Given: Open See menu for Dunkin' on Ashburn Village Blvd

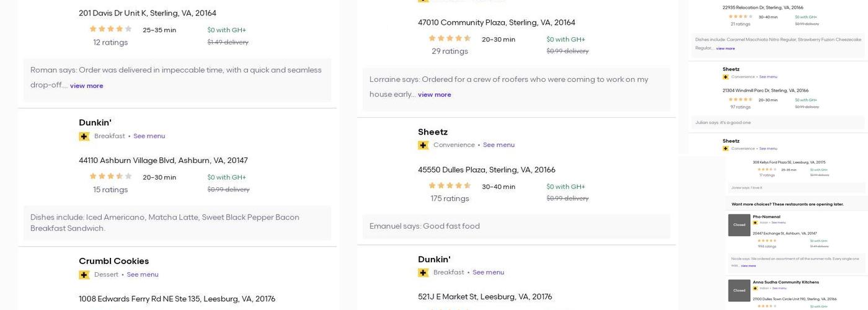Looking at the screenshot, I should [149, 136].
